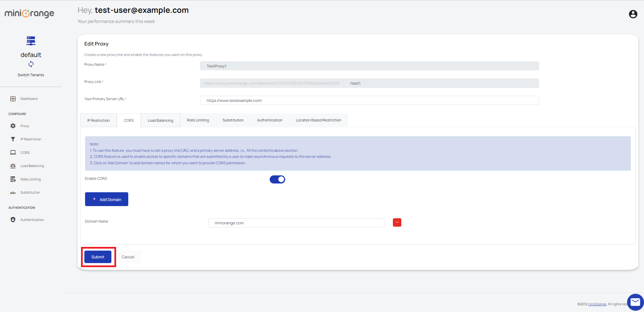The height and width of the screenshot is (312, 644).
Task: Open the mail chat support widget
Action: (635, 302)
